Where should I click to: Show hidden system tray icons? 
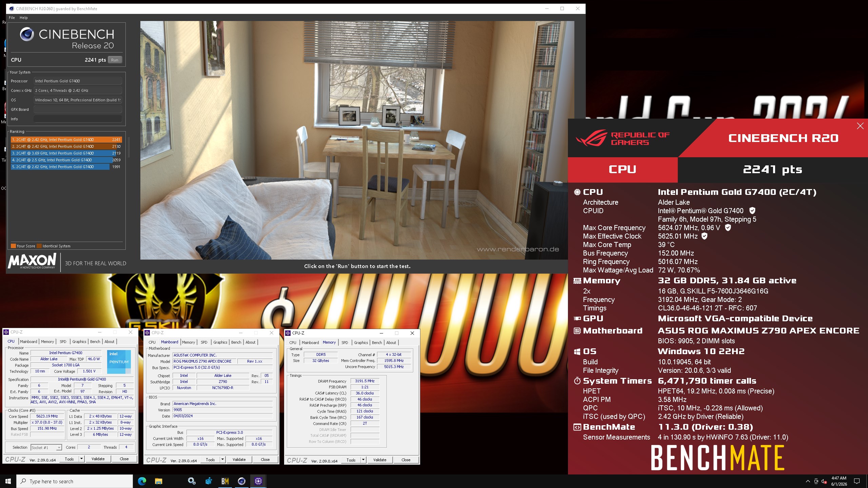[x=808, y=481]
